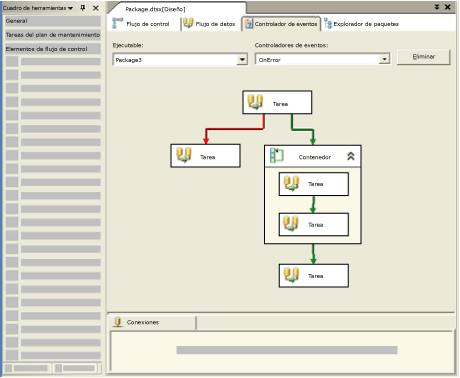Select the Tarea node after the Contenedor

pyautogui.click(x=314, y=276)
